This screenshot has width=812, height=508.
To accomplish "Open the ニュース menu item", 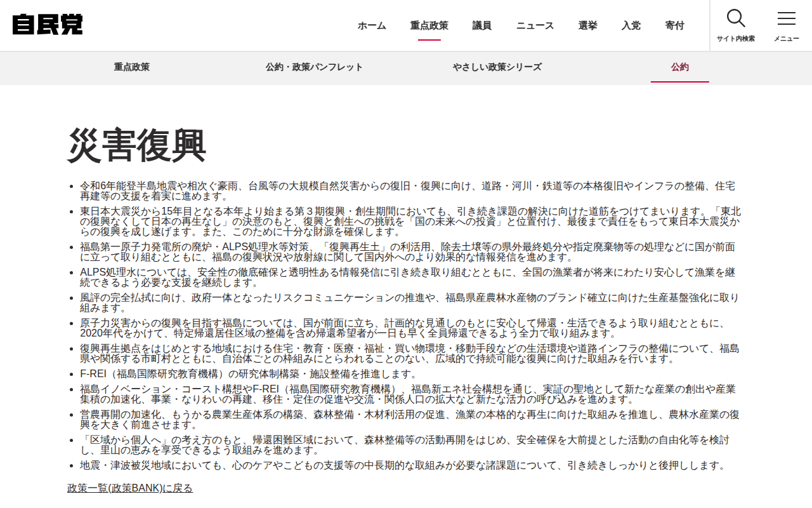I will pos(535,25).
